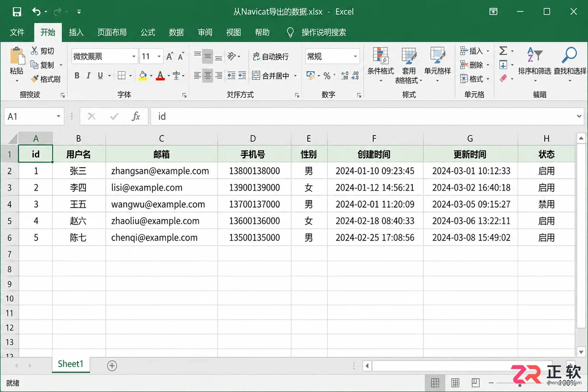Select the Sheet1 worksheet tab
This screenshot has height=392, width=588.
pos(71,364)
